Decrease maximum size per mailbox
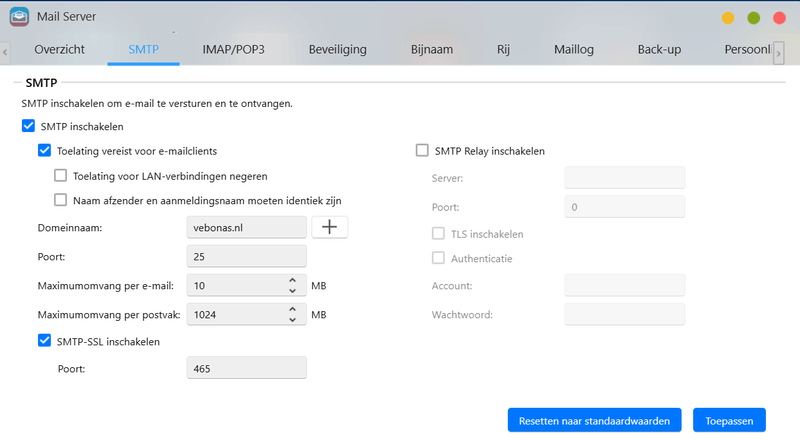Screen dimensions: 800x440 tap(292, 319)
